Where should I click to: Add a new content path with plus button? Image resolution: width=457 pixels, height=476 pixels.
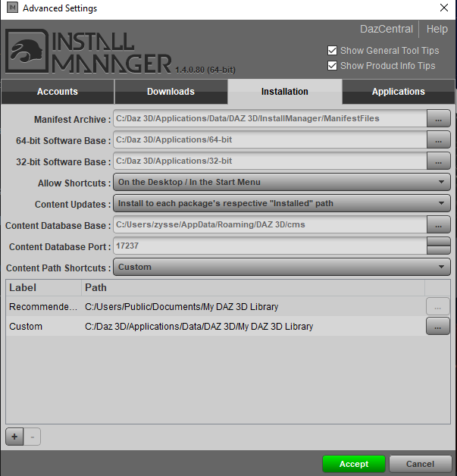pos(14,437)
